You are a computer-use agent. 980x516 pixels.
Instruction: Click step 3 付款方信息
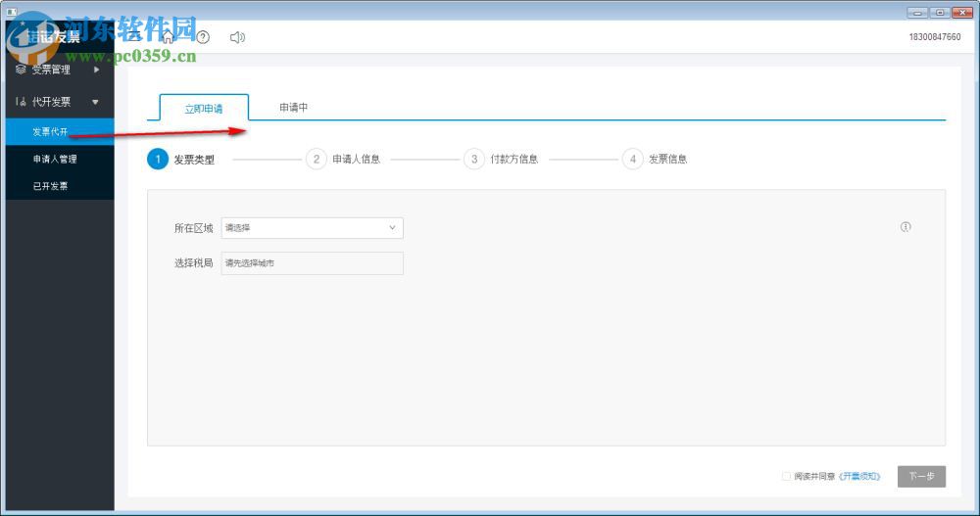point(501,160)
